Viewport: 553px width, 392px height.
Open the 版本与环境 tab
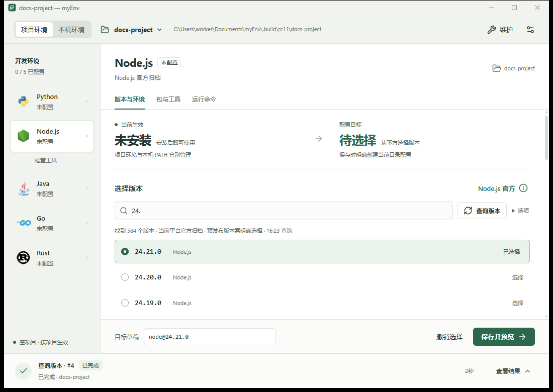click(x=129, y=100)
